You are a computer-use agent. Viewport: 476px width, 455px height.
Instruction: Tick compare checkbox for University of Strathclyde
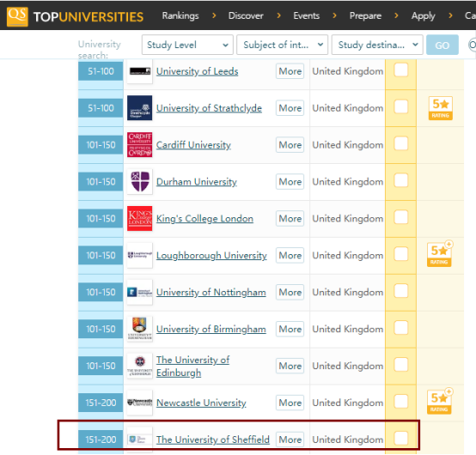[401, 106]
